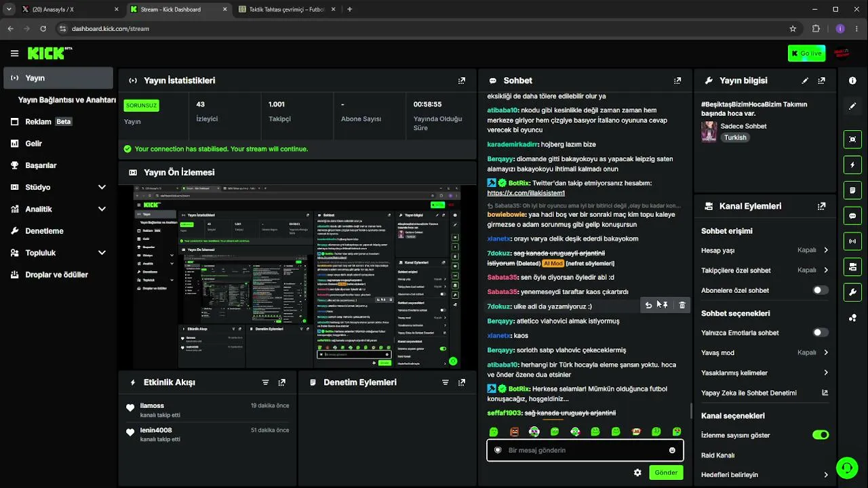The height and width of the screenshot is (488, 868).
Task: Bookmark this page with the star icon
Action: 793,28
